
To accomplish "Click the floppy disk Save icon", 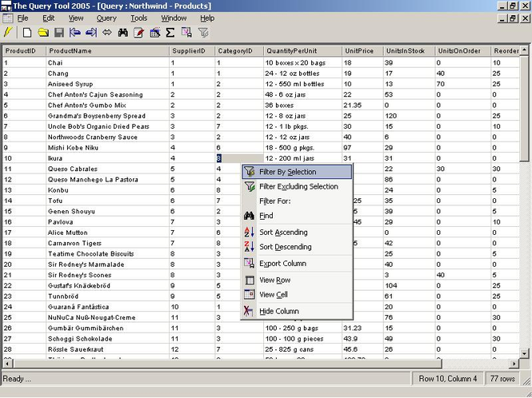I will [58, 33].
